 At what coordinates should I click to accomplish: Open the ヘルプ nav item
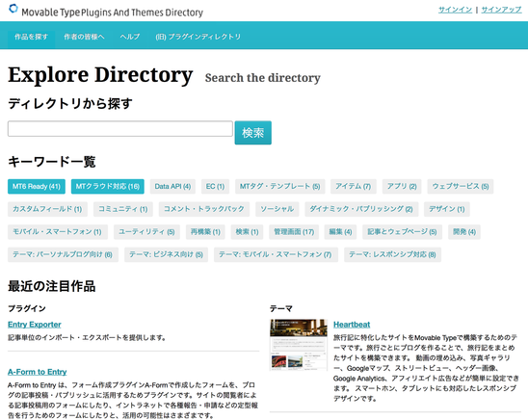click(x=130, y=37)
